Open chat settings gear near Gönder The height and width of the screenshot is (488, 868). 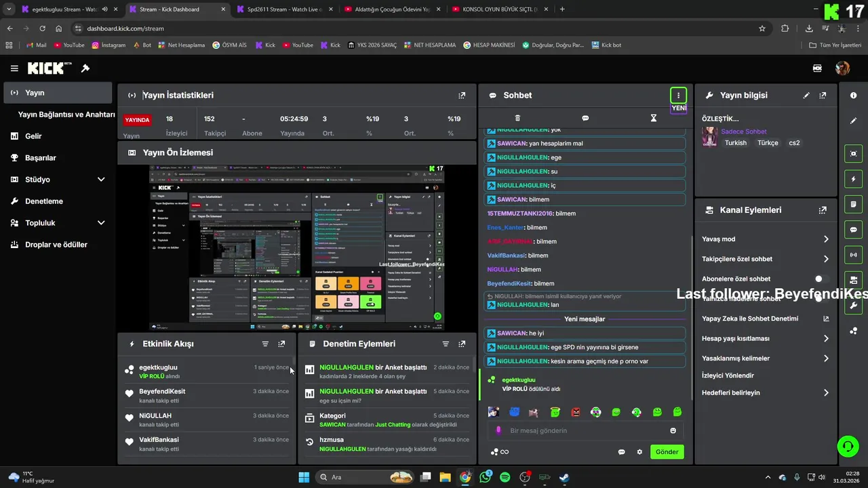[639, 452]
